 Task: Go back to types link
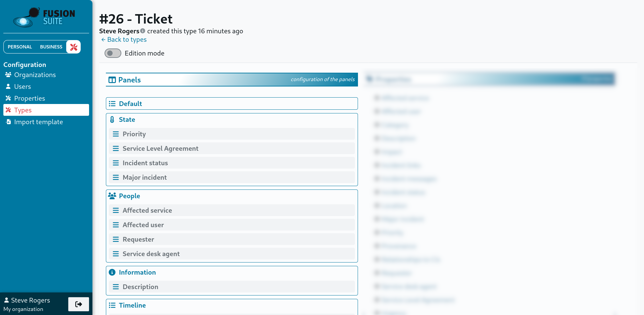pos(124,40)
